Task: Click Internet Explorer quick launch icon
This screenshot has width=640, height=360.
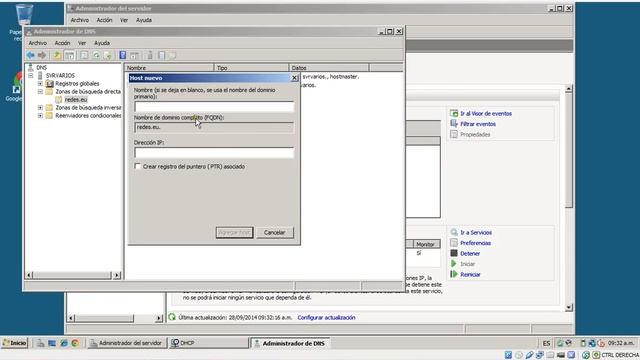Action: click(64, 343)
